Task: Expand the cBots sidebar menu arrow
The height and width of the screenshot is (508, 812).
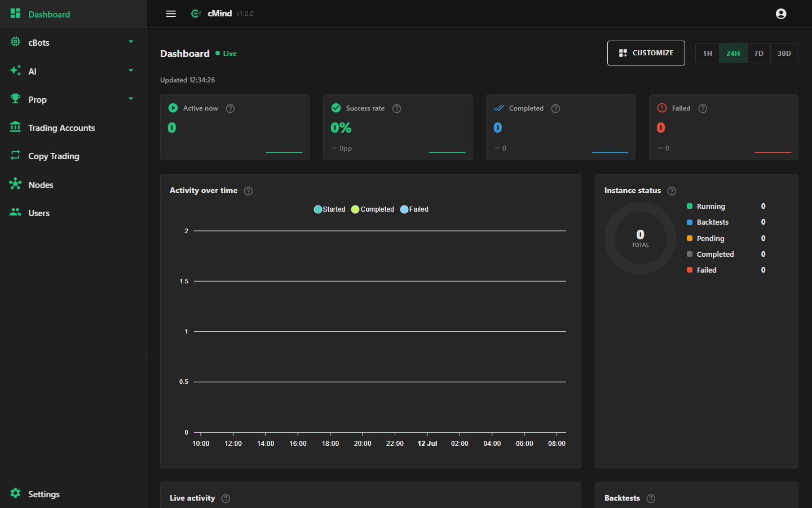Action: (x=131, y=42)
